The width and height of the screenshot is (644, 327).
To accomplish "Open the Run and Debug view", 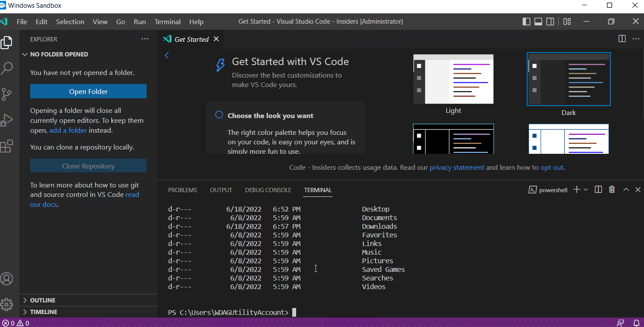I will 7,120.
